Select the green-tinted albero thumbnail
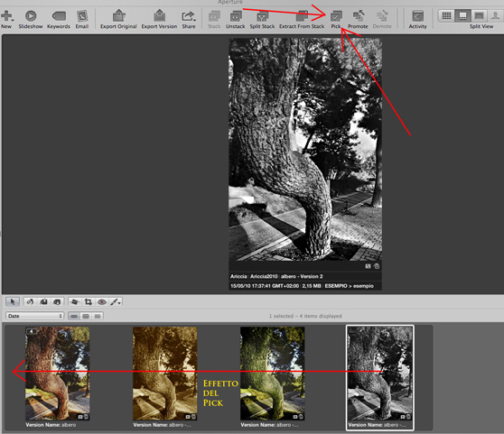This screenshot has width=504, height=434. click(x=272, y=374)
